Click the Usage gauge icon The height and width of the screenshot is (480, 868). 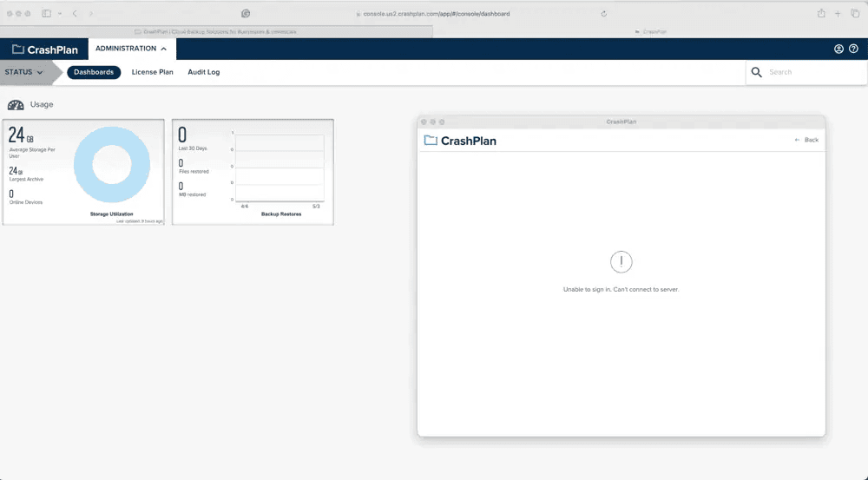[16, 105]
